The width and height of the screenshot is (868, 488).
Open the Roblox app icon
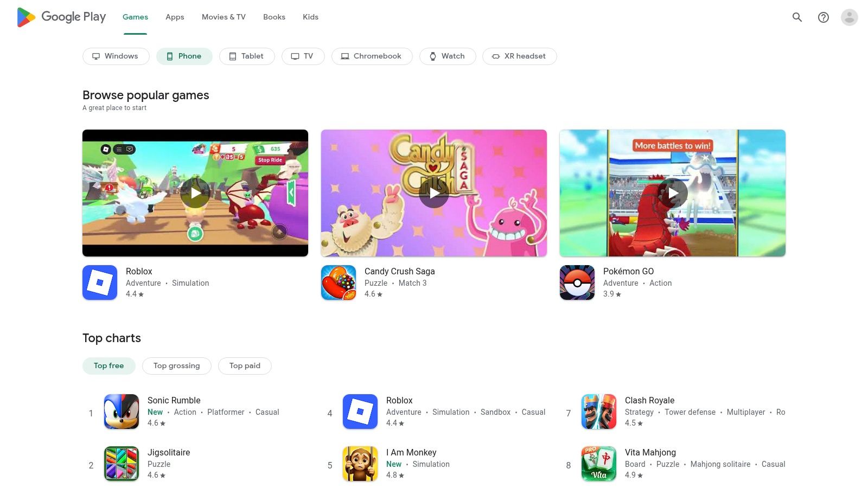point(100,282)
